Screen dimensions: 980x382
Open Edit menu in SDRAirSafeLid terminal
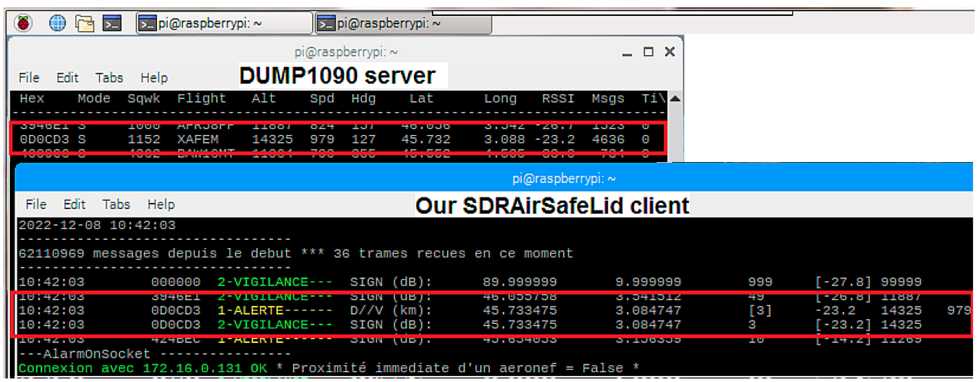click(74, 205)
